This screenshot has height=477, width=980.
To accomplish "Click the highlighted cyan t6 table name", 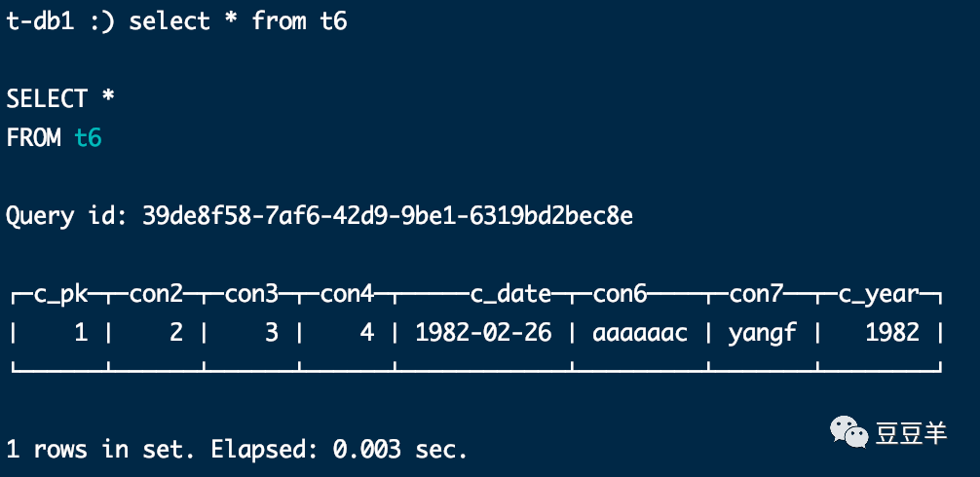I will [88, 137].
